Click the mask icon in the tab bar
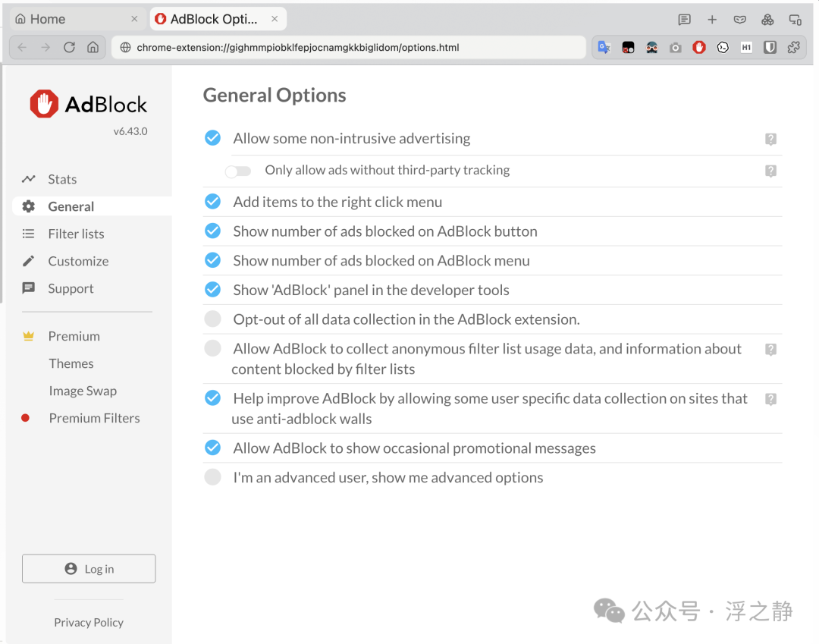 coord(739,20)
